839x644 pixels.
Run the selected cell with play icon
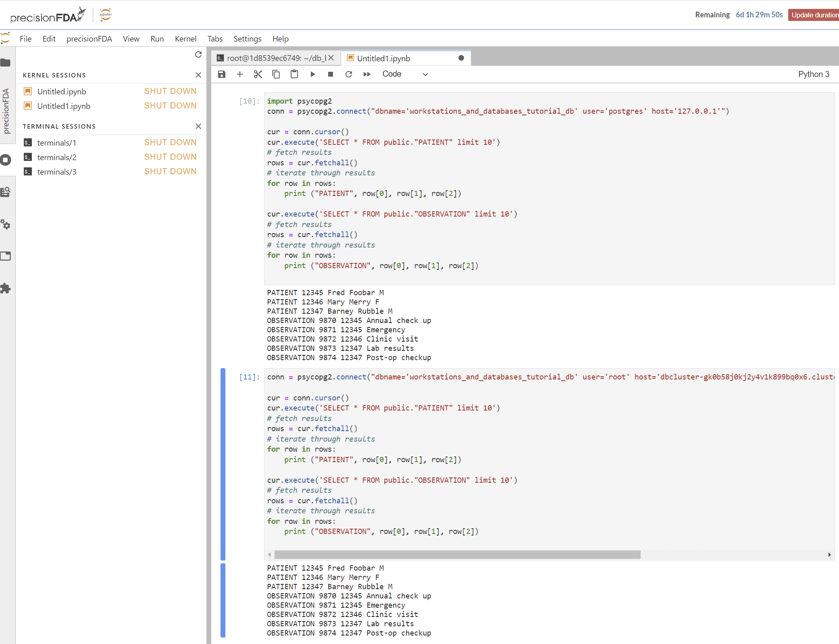click(312, 74)
